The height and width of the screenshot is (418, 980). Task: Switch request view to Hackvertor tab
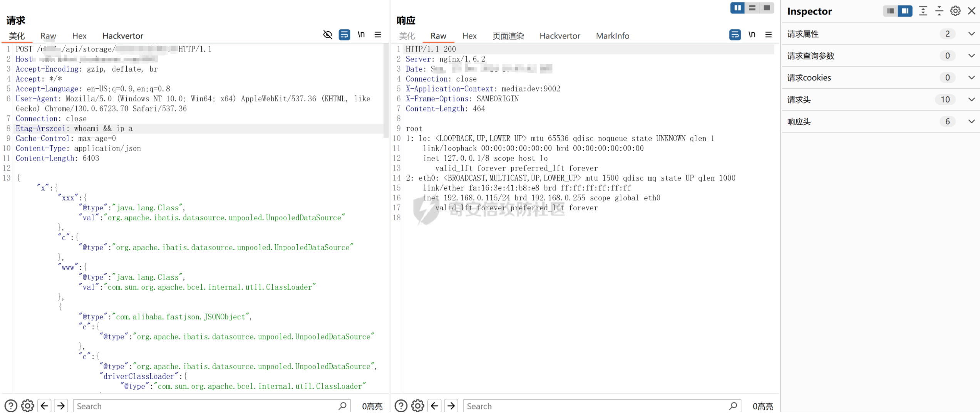pos(122,36)
